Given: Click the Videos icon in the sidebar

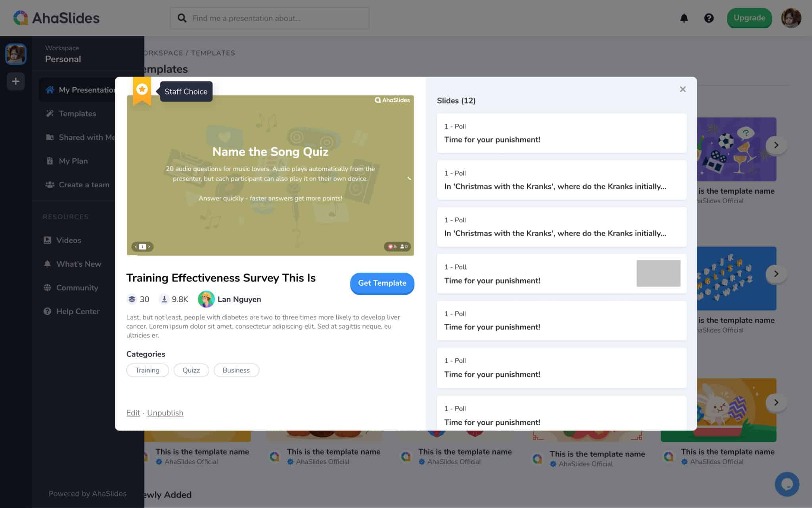Looking at the screenshot, I should coord(47,240).
